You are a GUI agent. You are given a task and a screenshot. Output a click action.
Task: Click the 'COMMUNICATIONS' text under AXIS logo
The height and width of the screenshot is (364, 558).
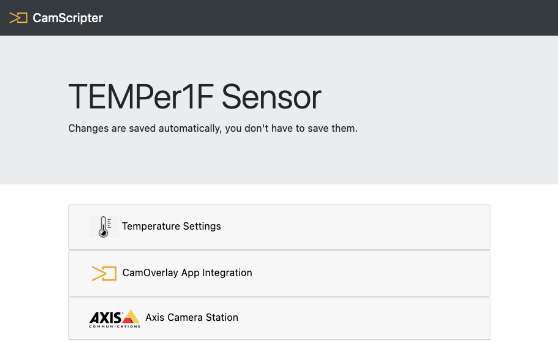[114, 326]
